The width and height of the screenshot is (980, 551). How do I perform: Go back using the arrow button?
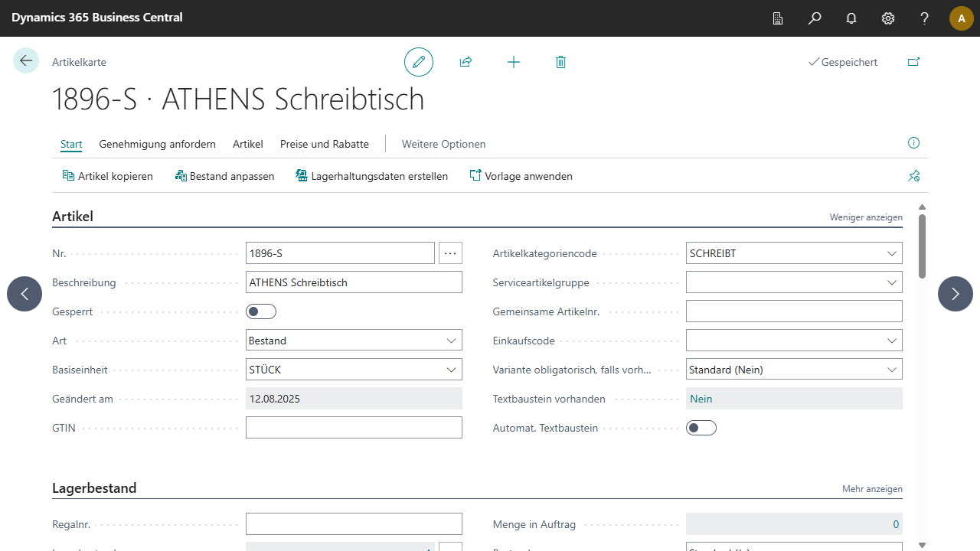point(26,61)
